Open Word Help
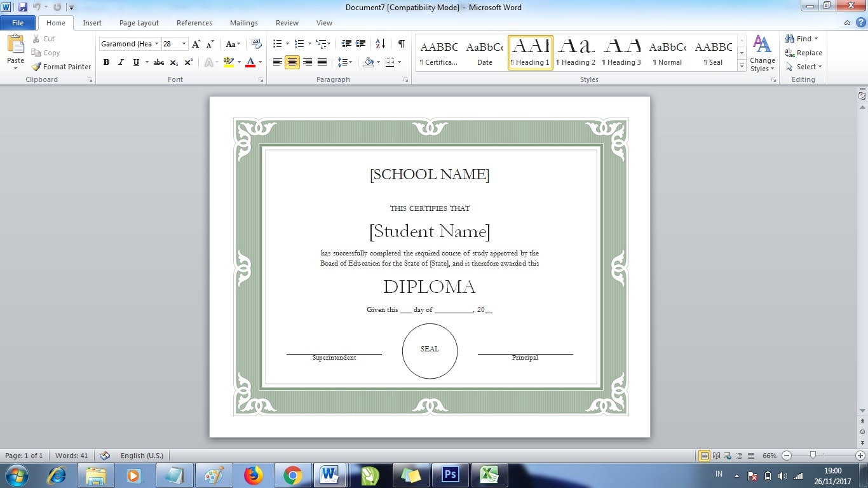This screenshot has width=868, height=488. click(x=860, y=23)
